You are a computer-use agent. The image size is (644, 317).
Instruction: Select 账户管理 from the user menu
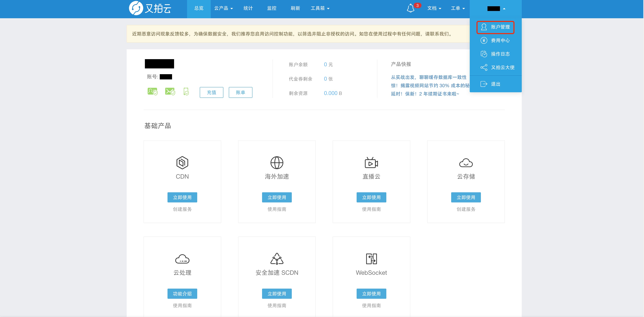pos(495,27)
